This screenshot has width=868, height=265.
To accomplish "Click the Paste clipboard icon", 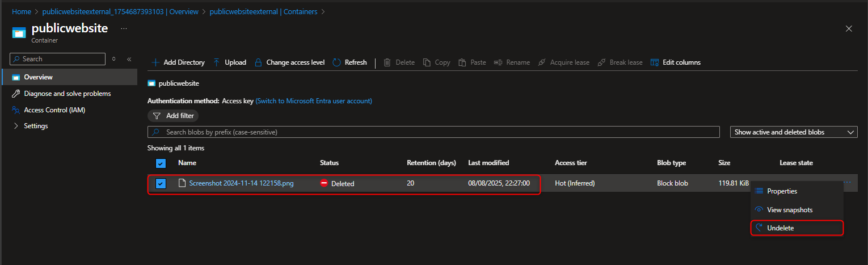I will tap(462, 62).
